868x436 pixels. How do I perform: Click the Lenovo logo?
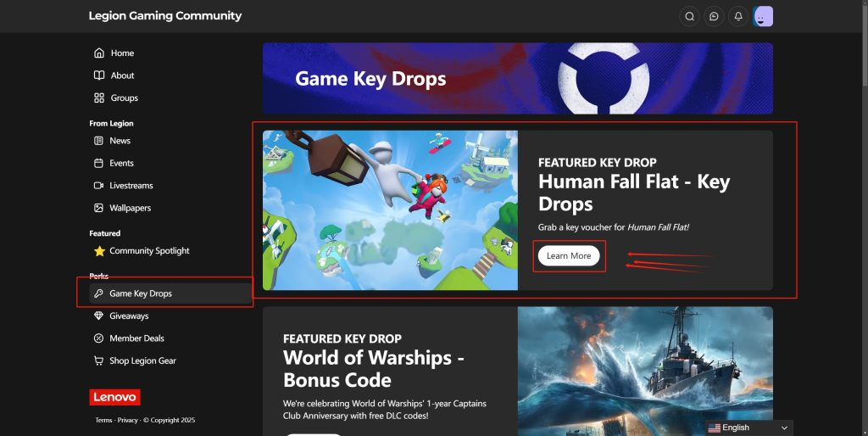click(x=114, y=397)
